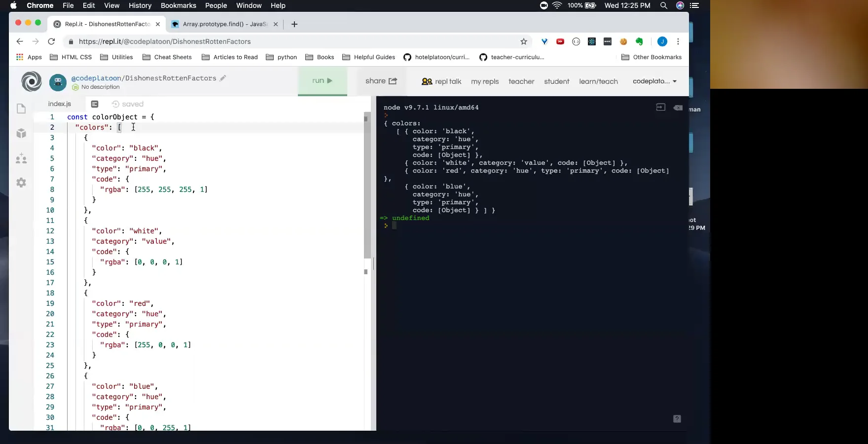Image resolution: width=868 pixels, height=444 pixels.
Task: Click the help question-mark icon in console
Action: pos(677,419)
